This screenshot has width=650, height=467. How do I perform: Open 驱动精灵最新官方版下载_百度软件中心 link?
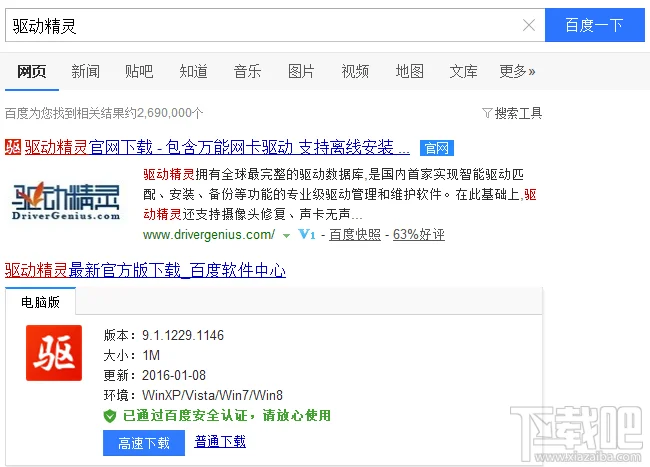[146, 271]
